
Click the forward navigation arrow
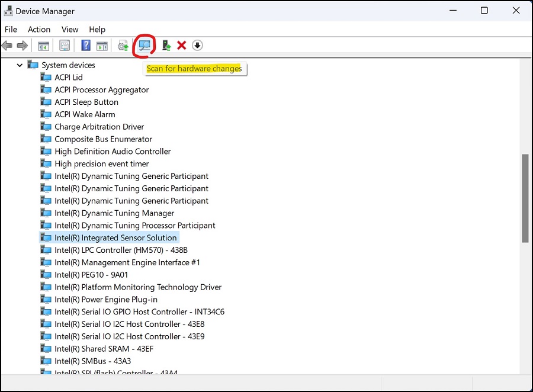(x=22, y=46)
